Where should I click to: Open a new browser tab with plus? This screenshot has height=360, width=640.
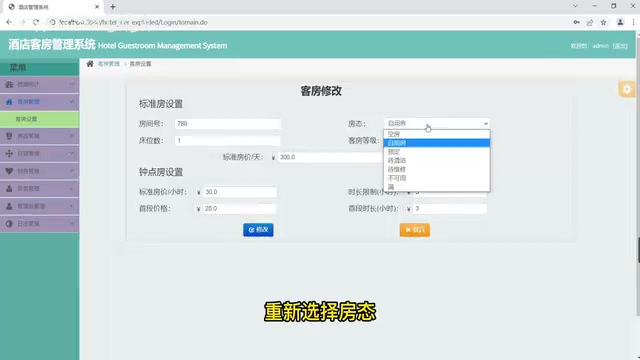(x=113, y=7)
